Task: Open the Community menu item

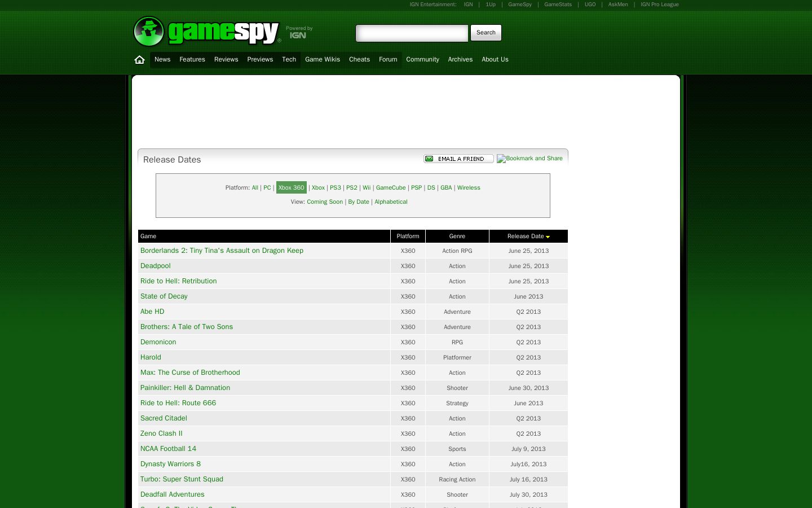Action: (422, 60)
